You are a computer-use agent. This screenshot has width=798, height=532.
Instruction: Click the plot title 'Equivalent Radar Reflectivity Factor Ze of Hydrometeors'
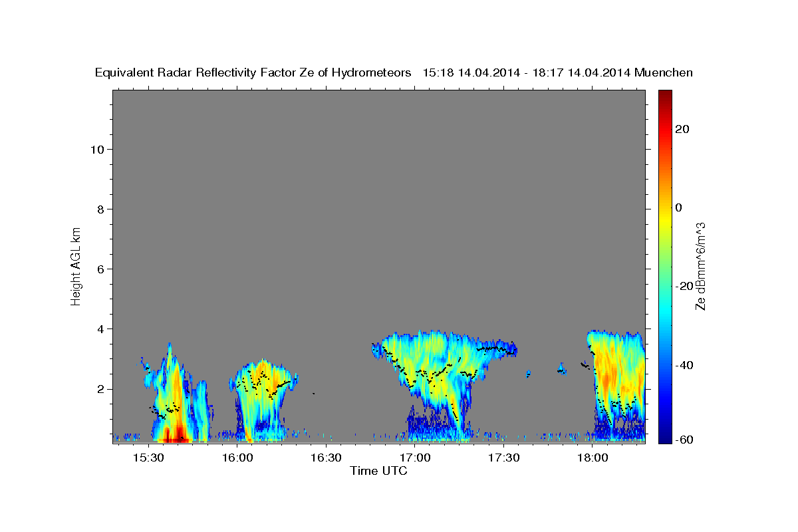tap(253, 72)
